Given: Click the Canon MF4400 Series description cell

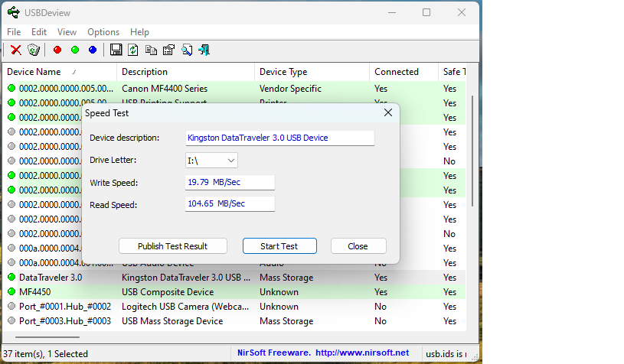Looking at the screenshot, I should coord(165,89).
